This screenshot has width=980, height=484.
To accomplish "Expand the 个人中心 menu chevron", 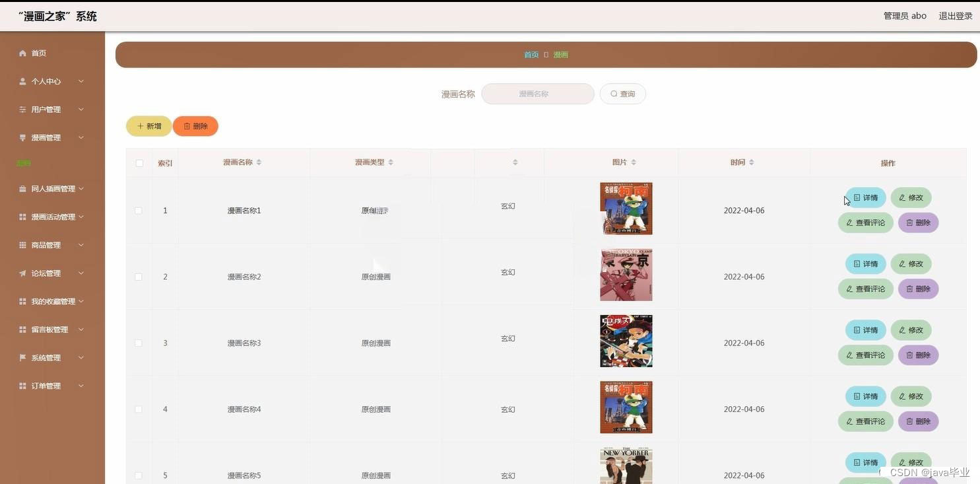I will tap(81, 81).
